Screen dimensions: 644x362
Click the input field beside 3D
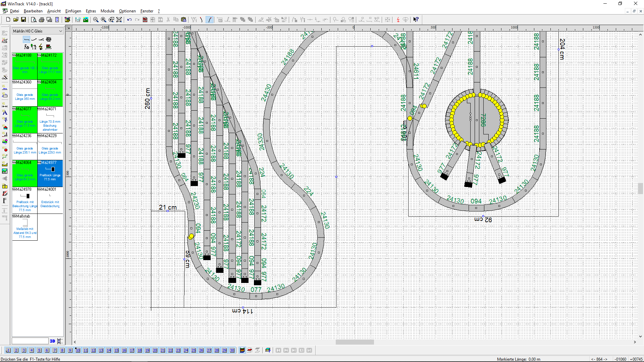coord(30,341)
